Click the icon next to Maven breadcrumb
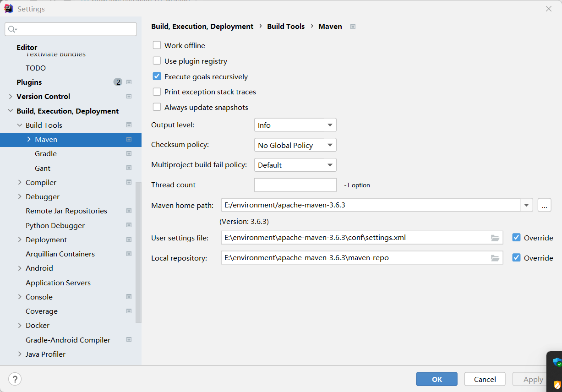562x392 pixels. point(353,27)
